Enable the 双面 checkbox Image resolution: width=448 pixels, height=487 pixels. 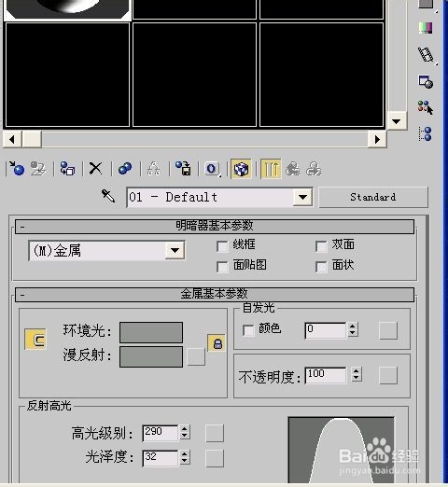pyautogui.click(x=321, y=246)
